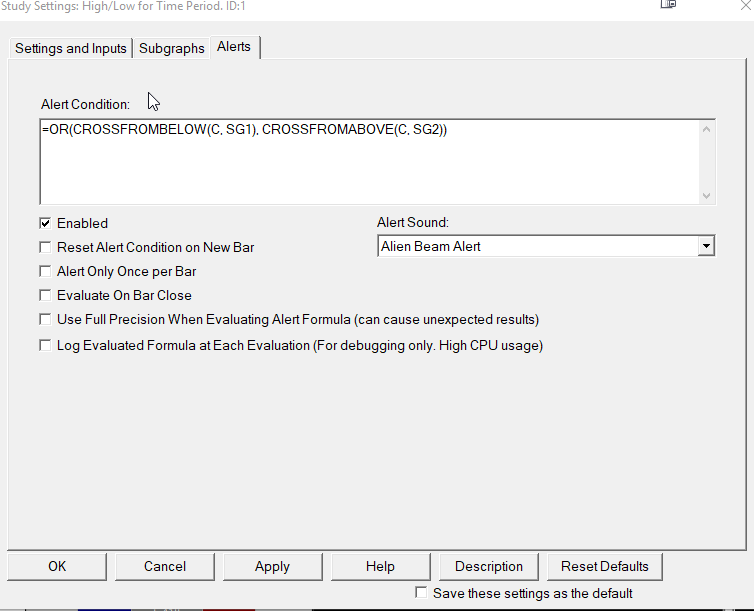Enable Use Full Precision When Evaluating Alert Formula
Viewport: 754px width, 611px height.
[45, 319]
